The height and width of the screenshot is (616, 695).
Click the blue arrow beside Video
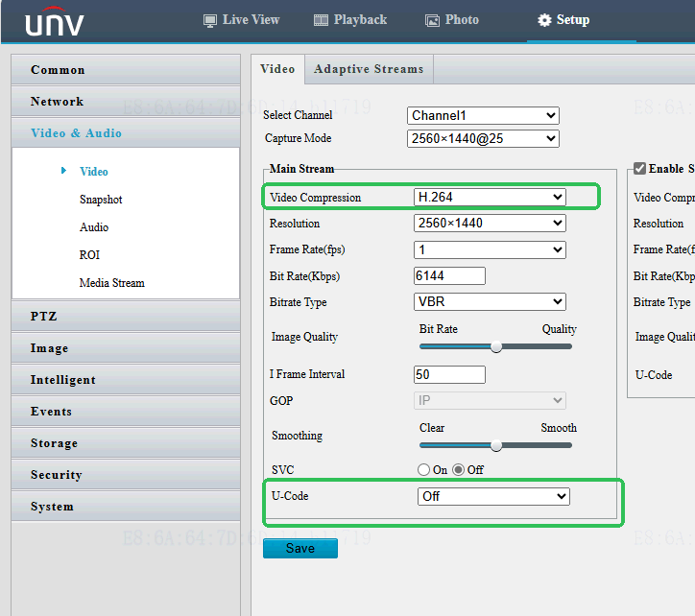tap(63, 171)
